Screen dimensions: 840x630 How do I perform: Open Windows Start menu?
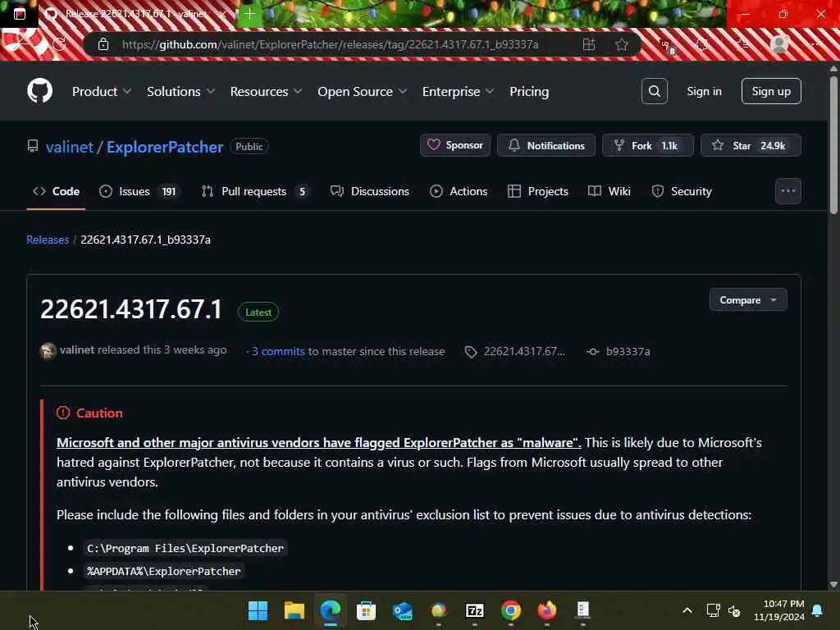point(258,610)
